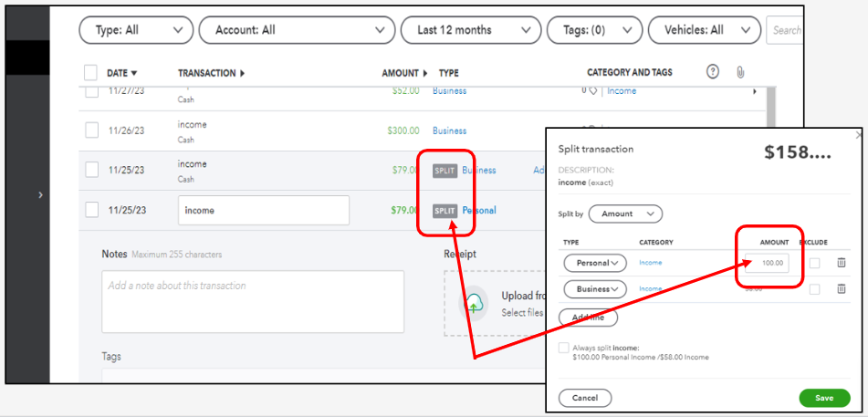Image resolution: width=868 pixels, height=417 pixels.
Task: Open the Vehicles: All filter dropdown
Action: [704, 30]
